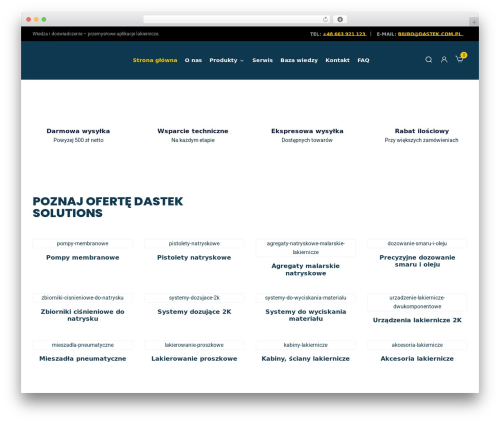Open Pompy membranowe category link
The image size is (500, 423).
(83, 258)
